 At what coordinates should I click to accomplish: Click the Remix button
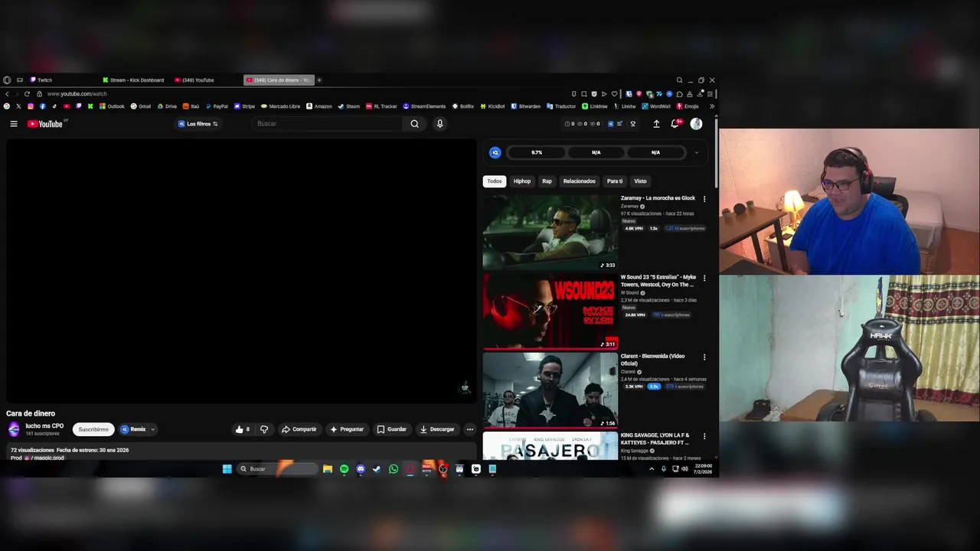tap(133, 429)
